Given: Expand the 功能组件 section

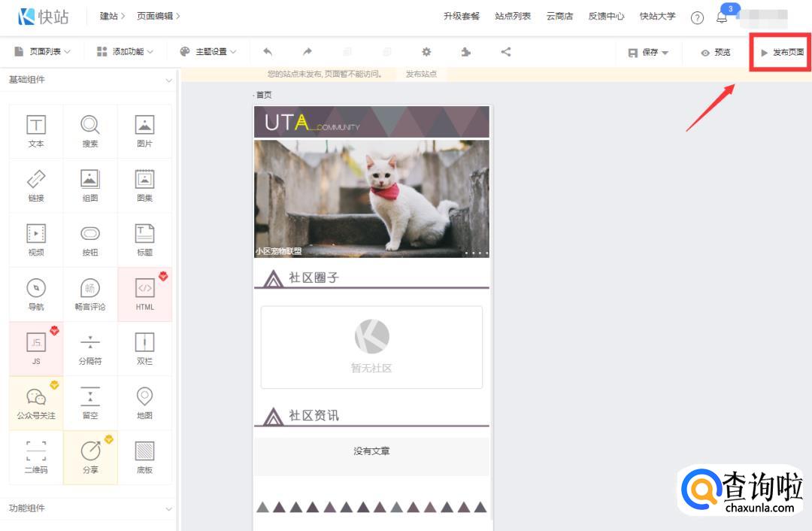Looking at the screenshot, I should pos(168,508).
